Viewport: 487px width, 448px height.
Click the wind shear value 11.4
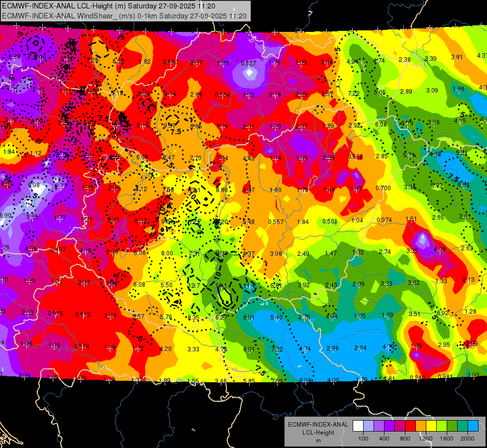point(249,286)
